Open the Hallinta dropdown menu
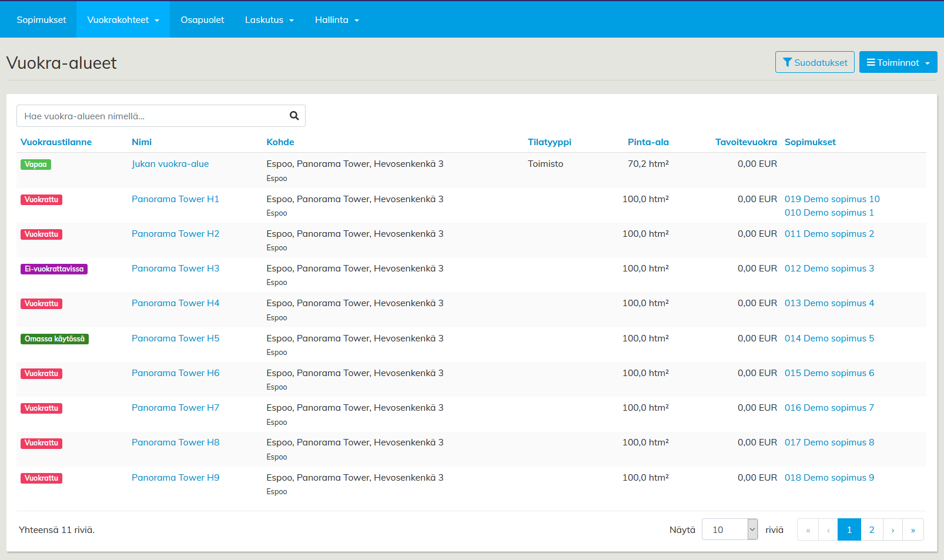 click(337, 20)
